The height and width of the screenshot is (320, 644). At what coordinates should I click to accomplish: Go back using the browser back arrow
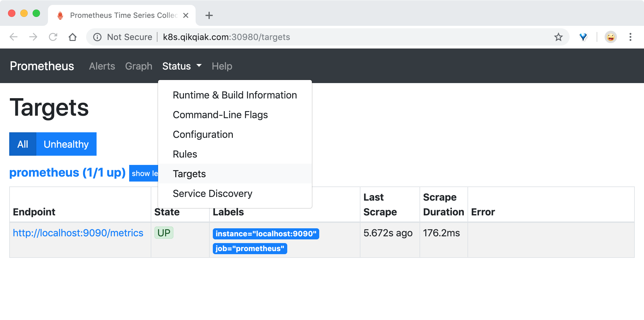tap(14, 37)
